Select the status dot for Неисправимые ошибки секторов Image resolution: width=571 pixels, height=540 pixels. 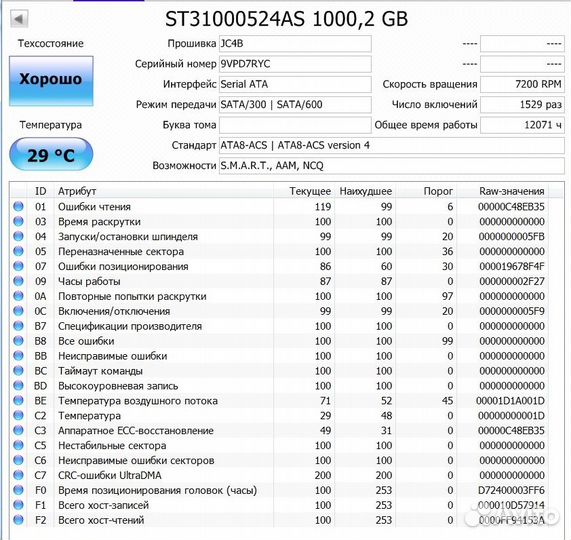(18, 460)
